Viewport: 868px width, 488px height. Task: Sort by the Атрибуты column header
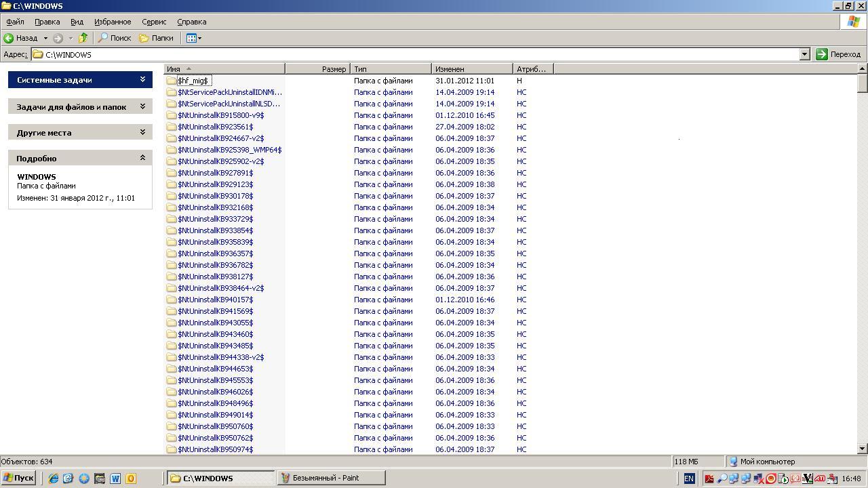533,69
